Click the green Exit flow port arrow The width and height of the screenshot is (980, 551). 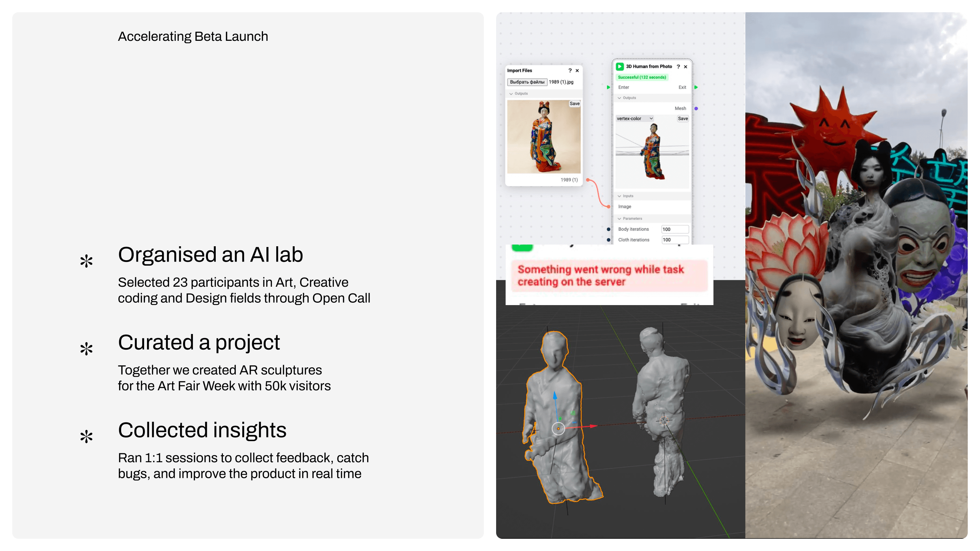pos(696,87)
